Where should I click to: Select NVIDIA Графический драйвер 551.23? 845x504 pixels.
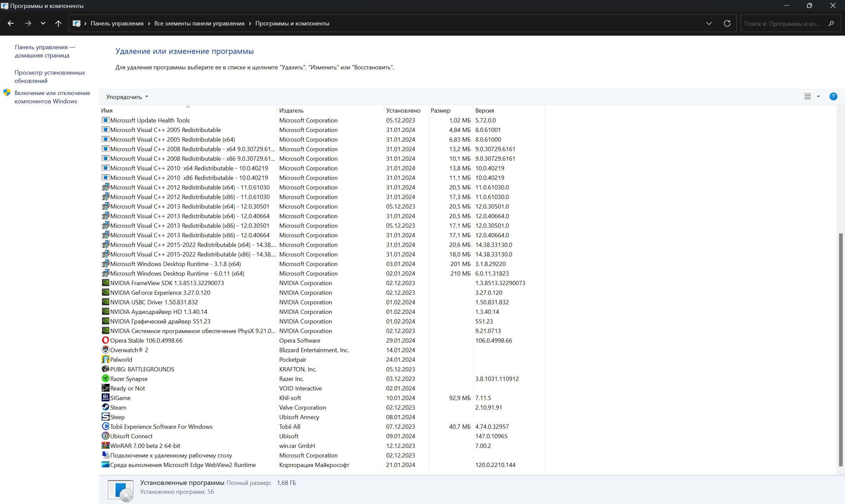(x=160, y=321)
